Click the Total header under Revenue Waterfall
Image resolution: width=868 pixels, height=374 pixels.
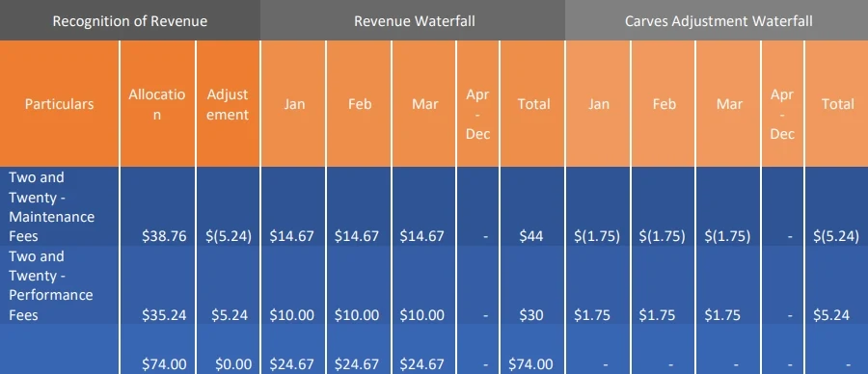tap(533, 103)
